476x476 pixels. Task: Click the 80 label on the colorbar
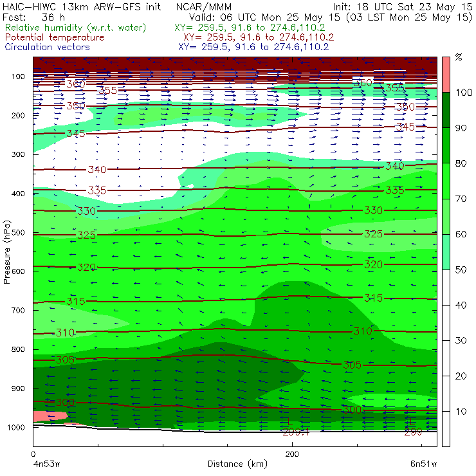point(461,163)
